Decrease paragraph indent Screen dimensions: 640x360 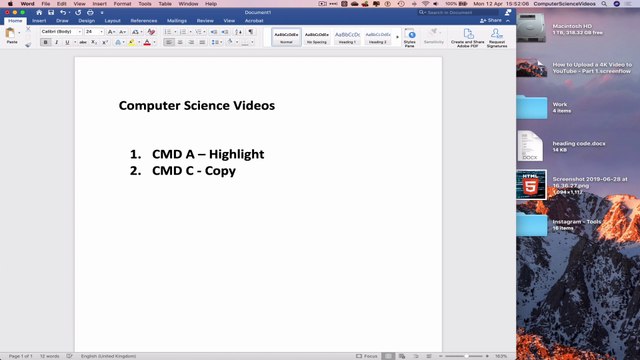tap(213, 32)
